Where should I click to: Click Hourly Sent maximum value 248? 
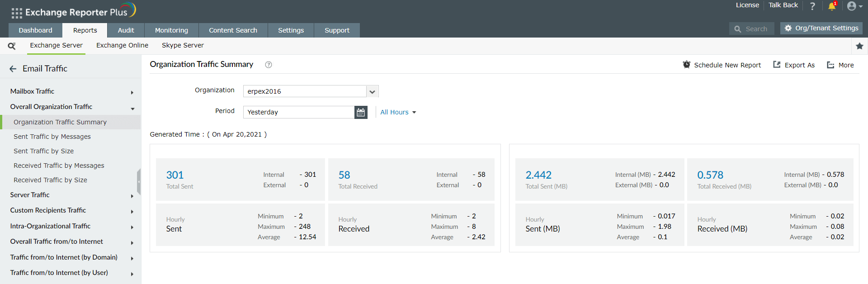[305, 227]
